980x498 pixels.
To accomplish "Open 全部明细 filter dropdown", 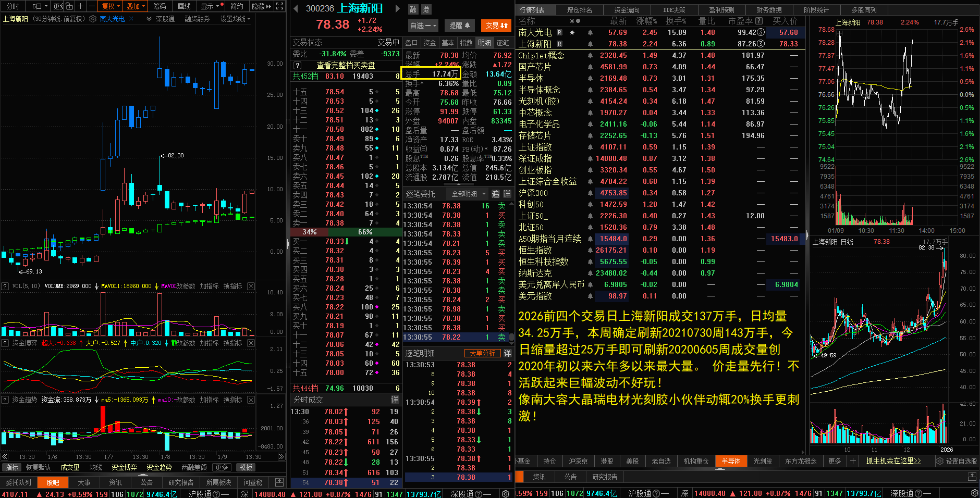I will click(468, 194).
